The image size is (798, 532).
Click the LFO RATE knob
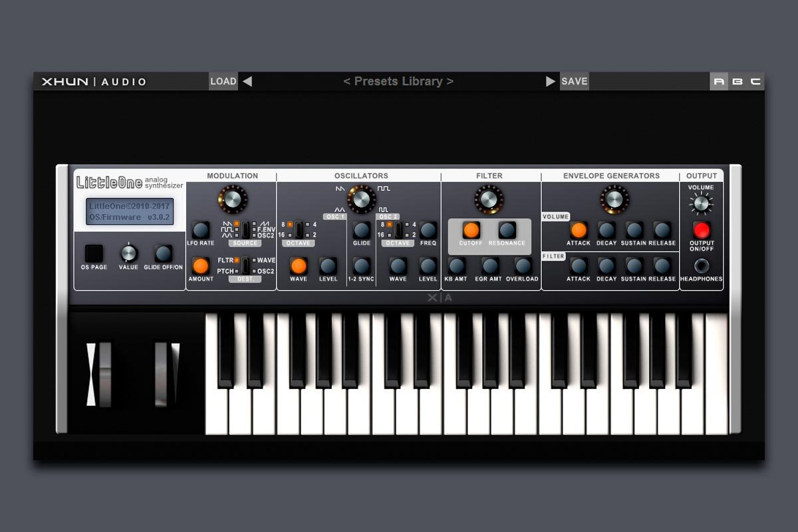[x=200, y=230]
